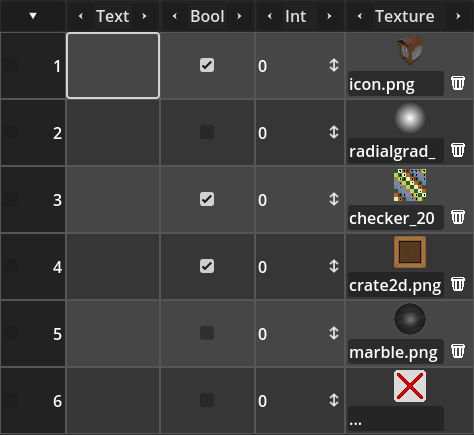This screenshot has width=474, height=435.
Task: Select the Int column header
Action: coord(296,16)
